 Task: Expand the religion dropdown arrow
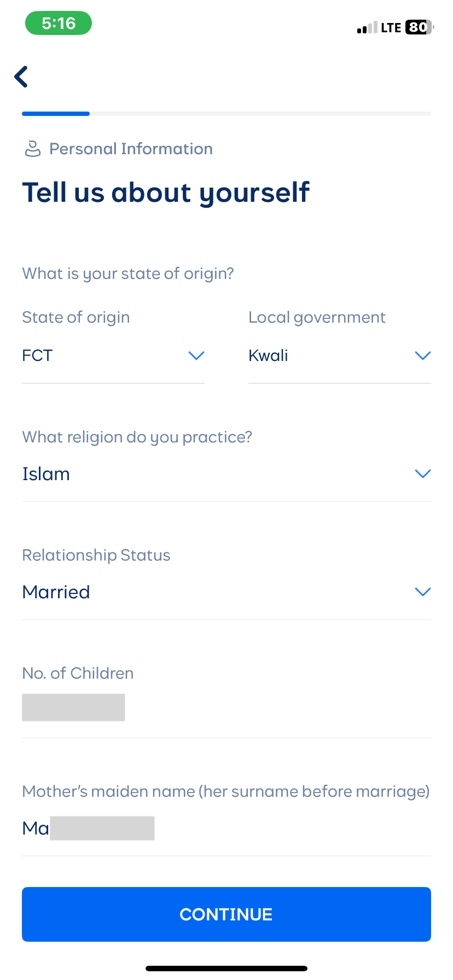[423, 474]
